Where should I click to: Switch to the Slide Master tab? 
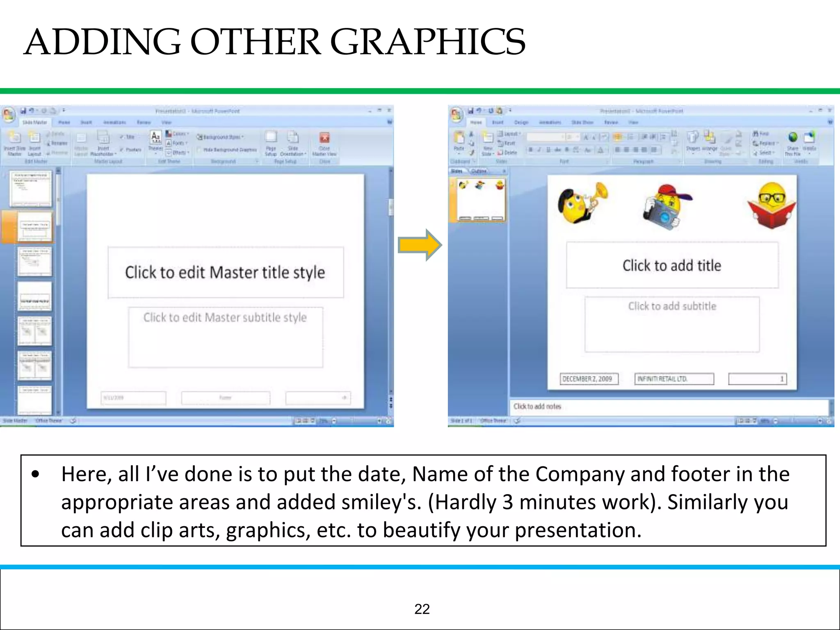point(34,122)
